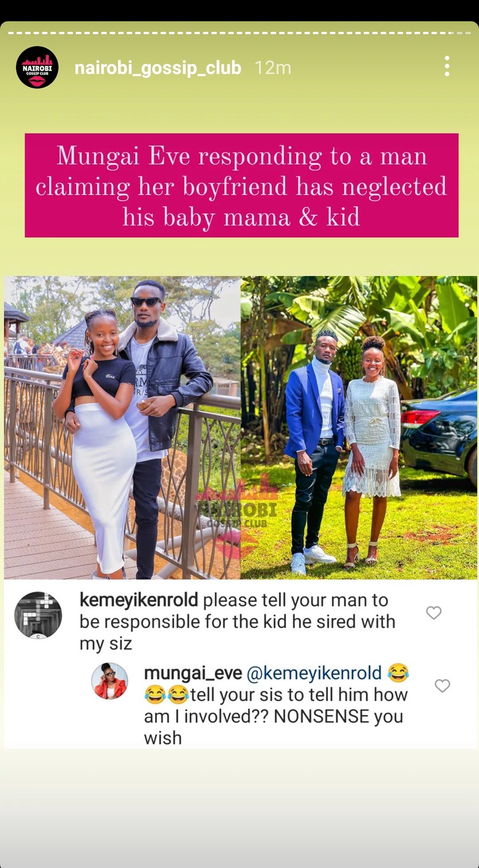The width and height of the screenshot is (479, 868).
Task: Open mungai_eve username in the reply
Action: click(193, 673)
